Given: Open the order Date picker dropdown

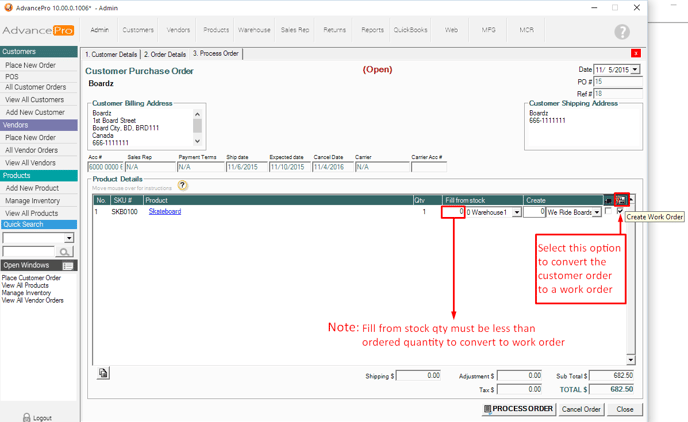Looking at the screenshot, I should pyautogui.click(x=635, y=70).
